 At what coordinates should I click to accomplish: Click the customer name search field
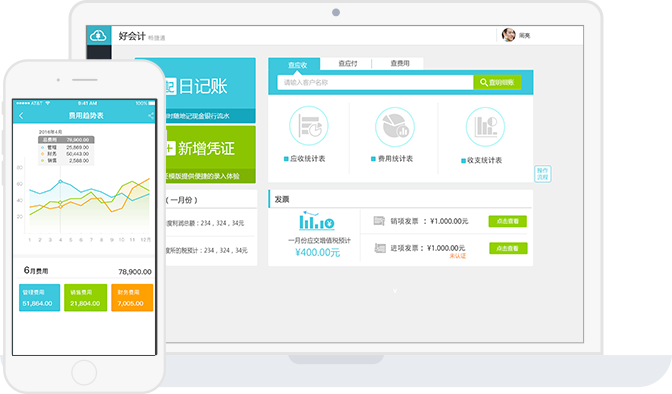(375, 82)
